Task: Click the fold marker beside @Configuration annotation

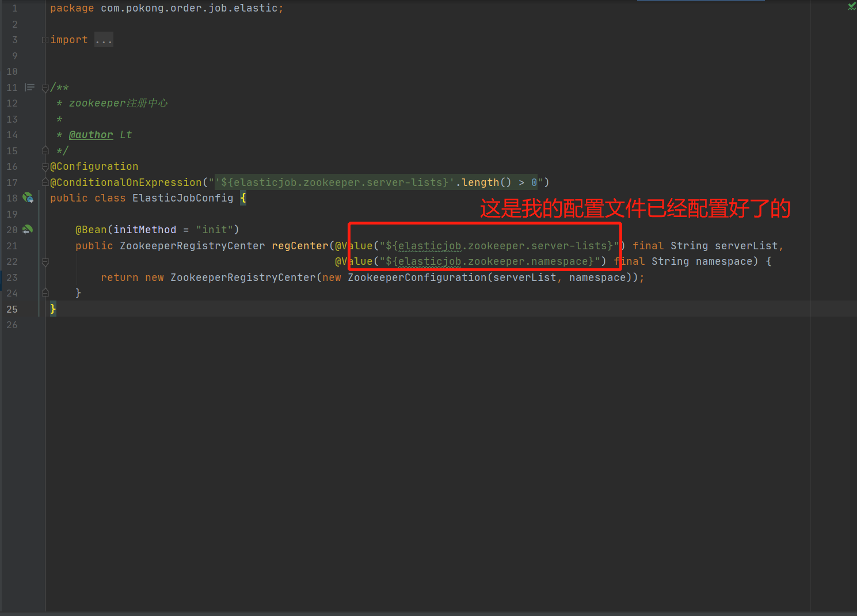Action: pyautogui.click(x=45, y=166)
